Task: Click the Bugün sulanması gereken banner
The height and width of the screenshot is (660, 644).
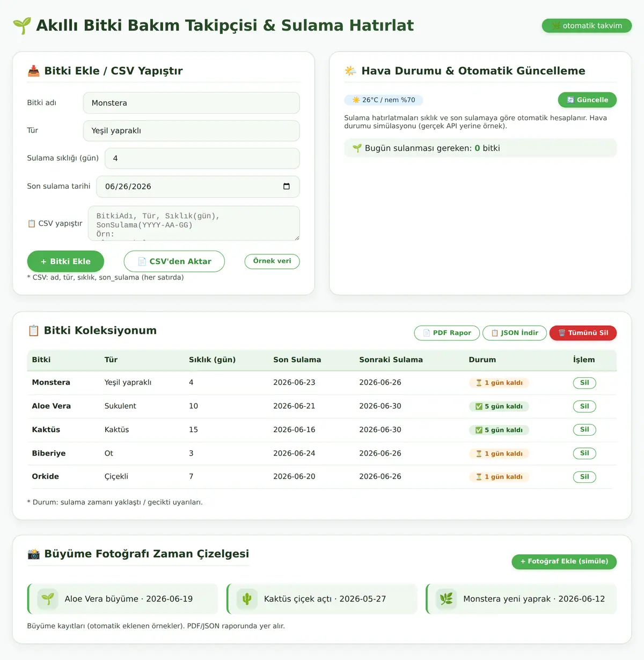Action: click(x=480, y=148)
